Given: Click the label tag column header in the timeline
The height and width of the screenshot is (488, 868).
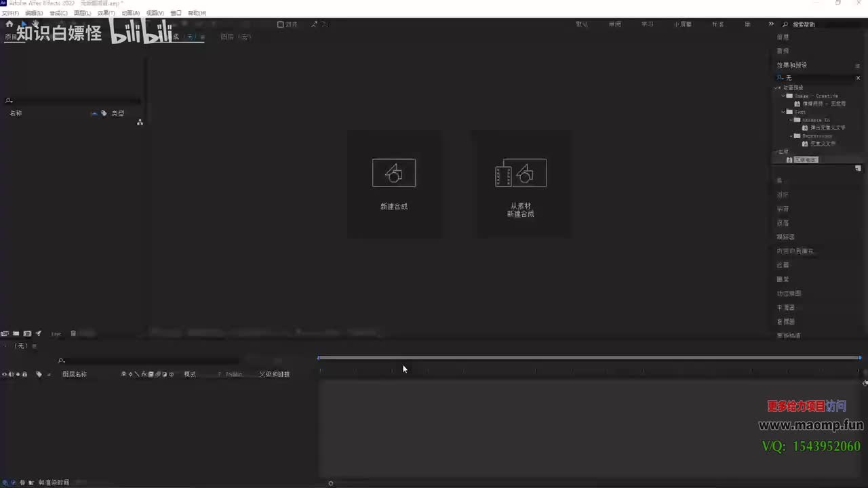Looking at the screenshot, I should point(39,374).
